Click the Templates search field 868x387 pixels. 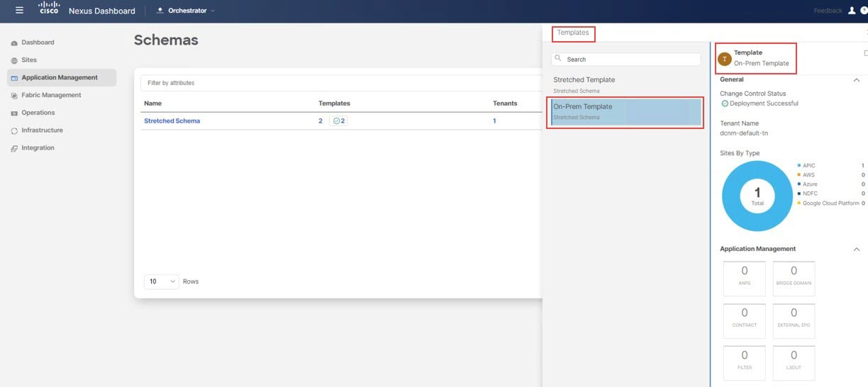[626, 60]
